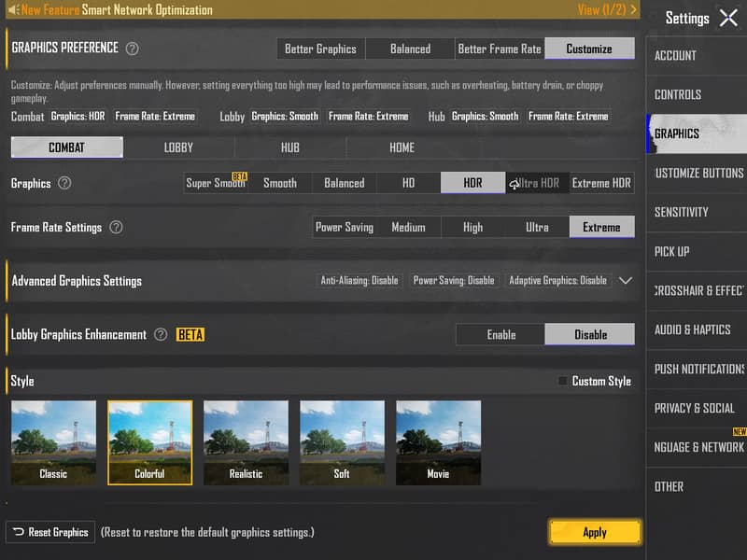This screenshot has width=747, height=560.
Task: Set graphics to Super Smooth
Action: (216, 183)
